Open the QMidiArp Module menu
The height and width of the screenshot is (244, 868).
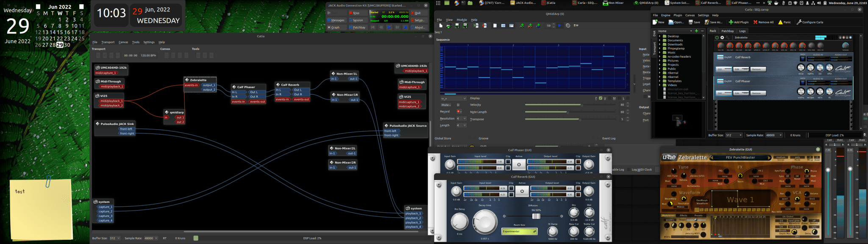click(x=462, y=19)
